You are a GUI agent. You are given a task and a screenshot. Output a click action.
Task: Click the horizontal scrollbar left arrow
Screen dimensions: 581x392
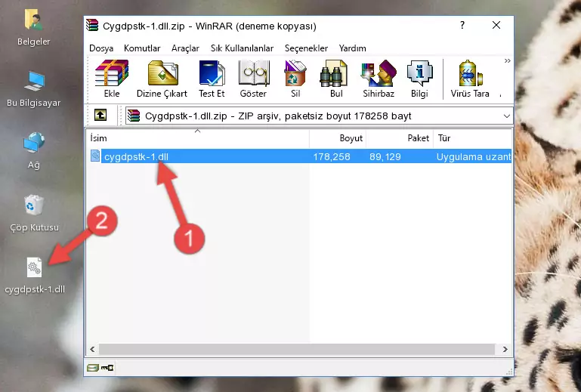[x=92, y=349]
